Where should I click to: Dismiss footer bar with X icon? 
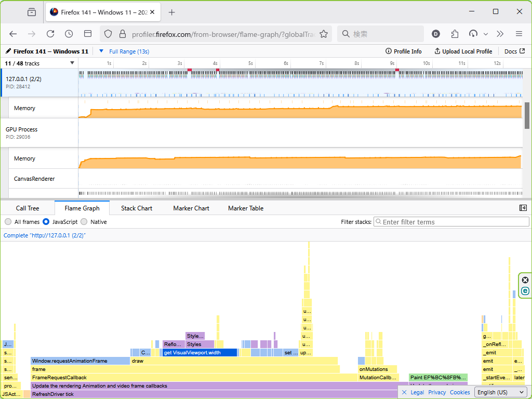[x=404, y=392]
